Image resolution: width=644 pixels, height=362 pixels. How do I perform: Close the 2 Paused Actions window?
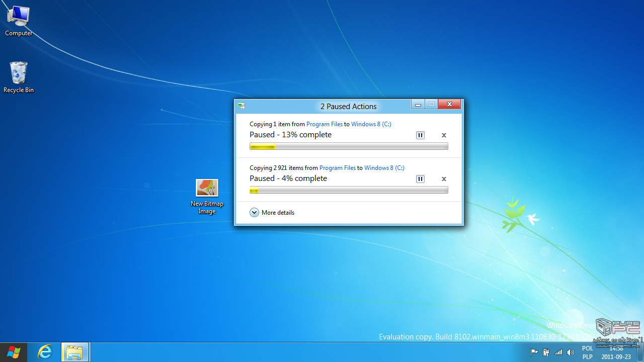(449, 105)
